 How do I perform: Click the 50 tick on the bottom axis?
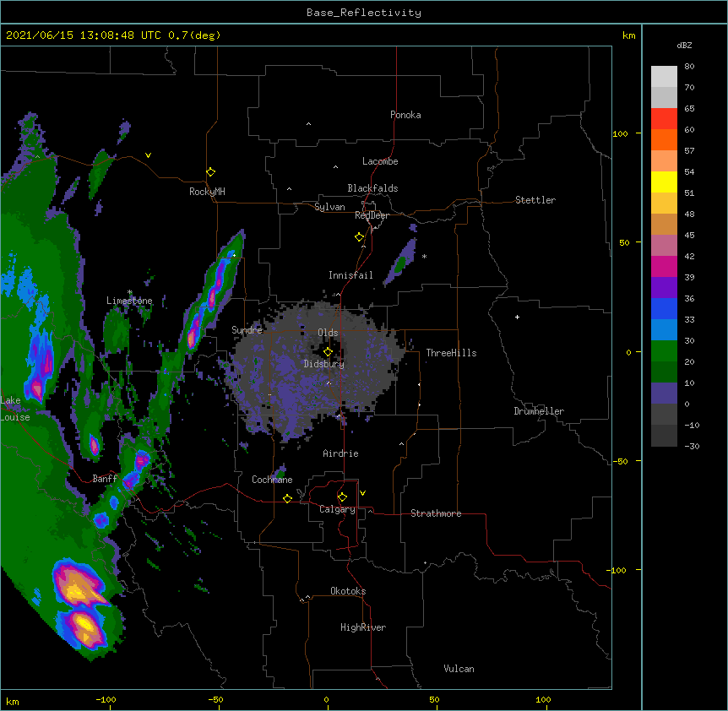[x=434, y=699]
